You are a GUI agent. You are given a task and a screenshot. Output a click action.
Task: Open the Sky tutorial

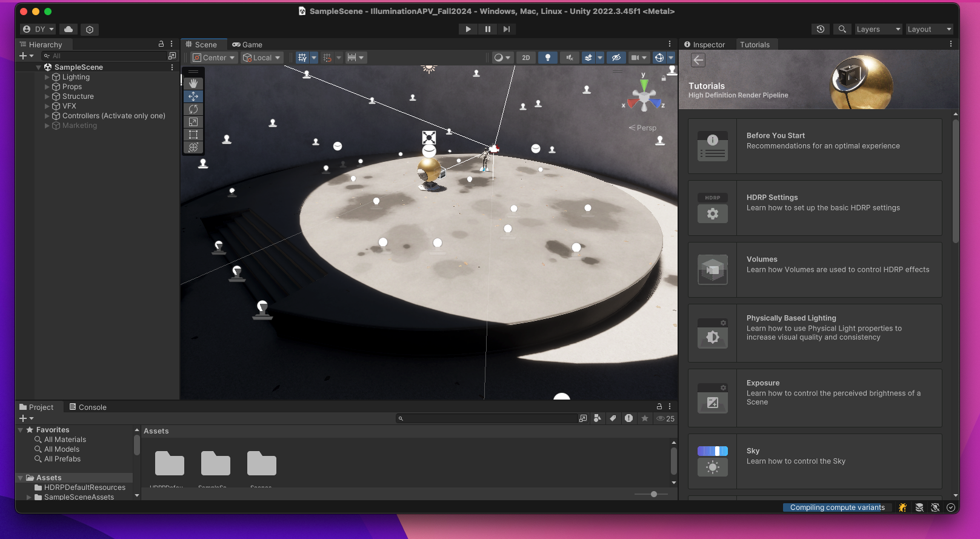coord(815,461)
